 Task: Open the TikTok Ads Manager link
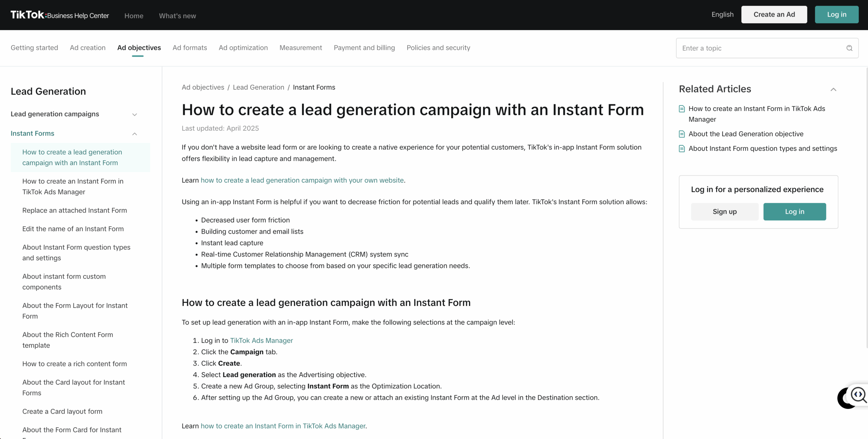click(x=261, y=340)
